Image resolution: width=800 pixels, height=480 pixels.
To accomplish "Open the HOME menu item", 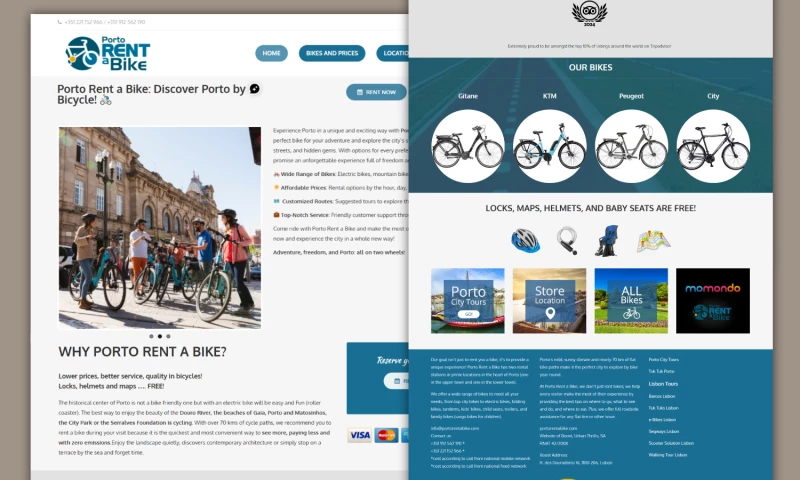I will [271, 53].
